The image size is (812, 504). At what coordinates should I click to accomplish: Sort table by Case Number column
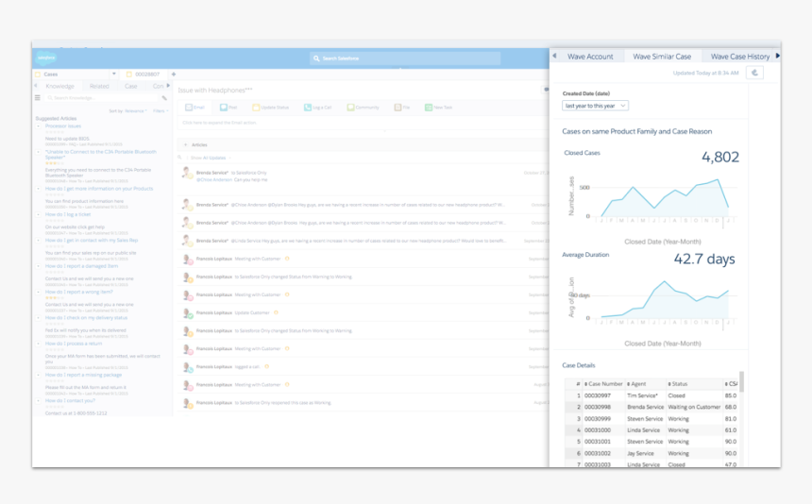603,384
